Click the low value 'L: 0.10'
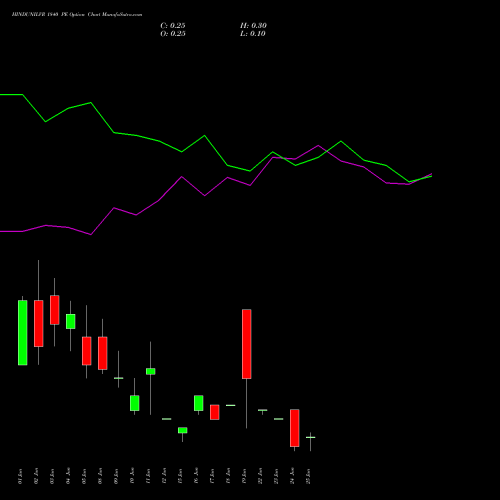 pyautogui.click(x=253, y=34)
